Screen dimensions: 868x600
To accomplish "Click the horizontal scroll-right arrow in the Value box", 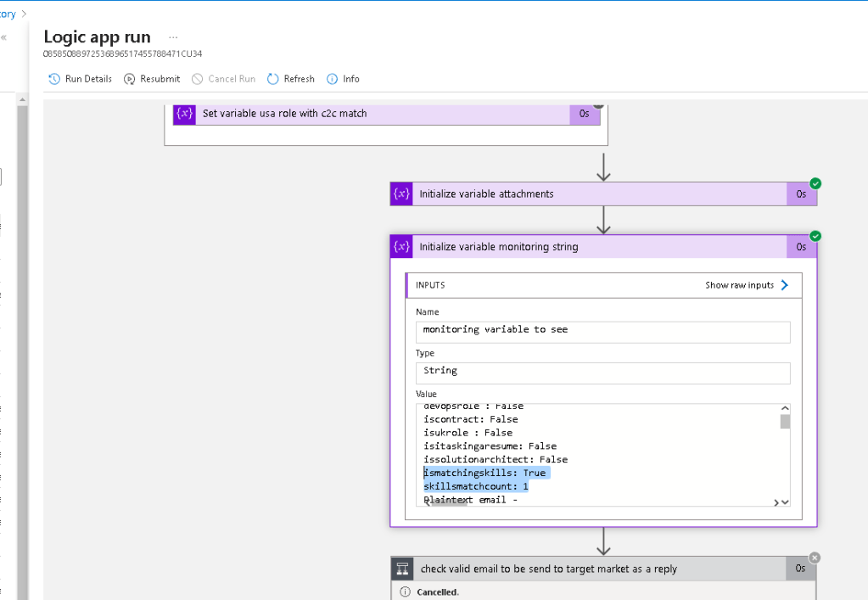I will point(776,502).
